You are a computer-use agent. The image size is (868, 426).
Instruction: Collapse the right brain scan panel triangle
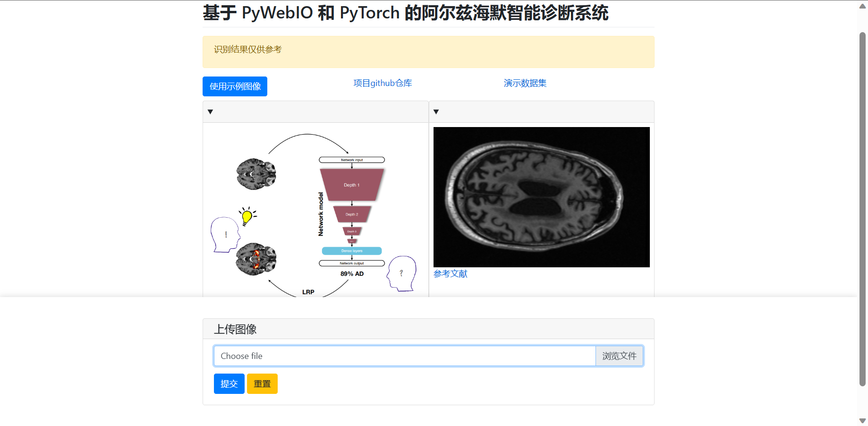pos(436,112)
